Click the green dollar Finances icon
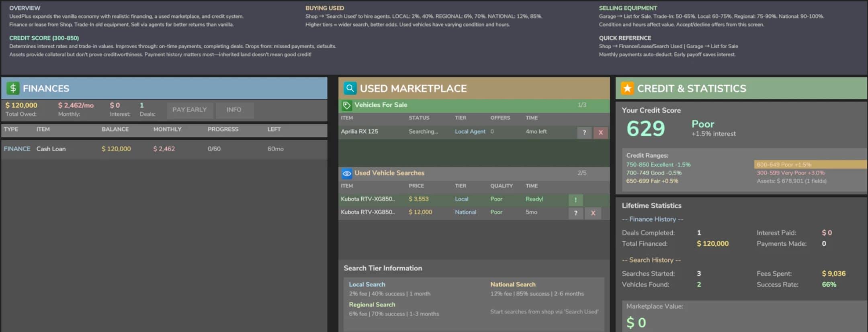Viewport: 868px width, 332px height. (13, 88)
